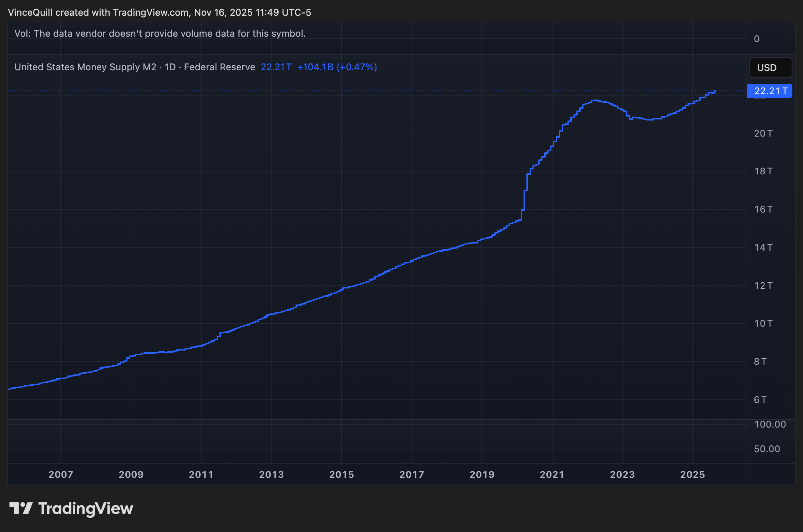803x532 pixels.
Task: Click the 20T mark on the price scale
Action: [764, 133]
